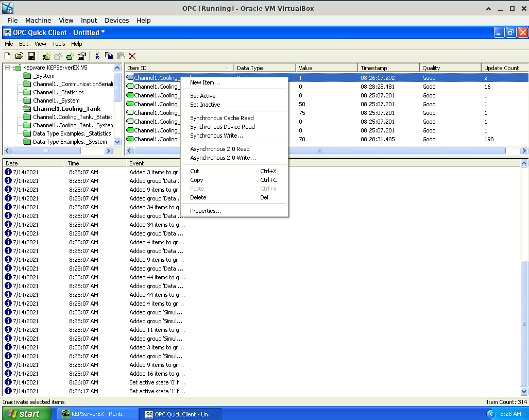Viewport: 529px width, 420px height.
Task: Select the Data Type Examples._System tree item
Action: click(70, 142)
